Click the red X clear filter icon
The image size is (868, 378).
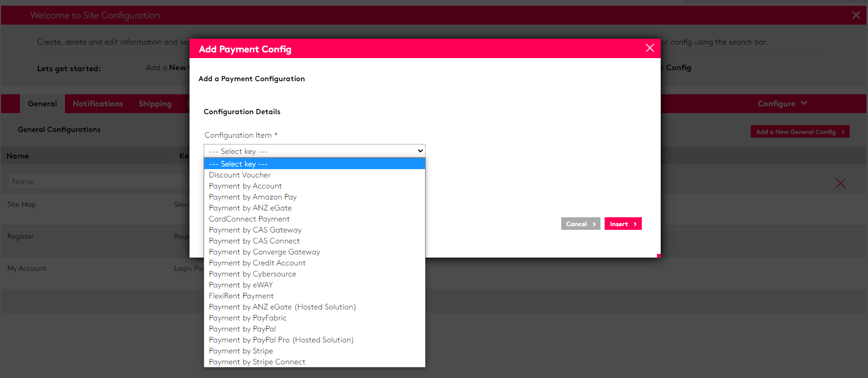840,183
